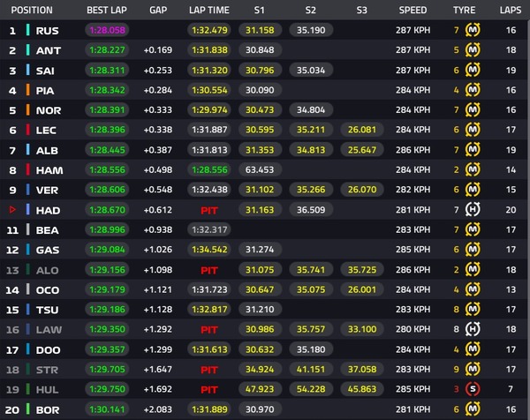The width and height of the screenshot is (530, 420).
Task: Click the TYRE column header
Action: (464, 10)
